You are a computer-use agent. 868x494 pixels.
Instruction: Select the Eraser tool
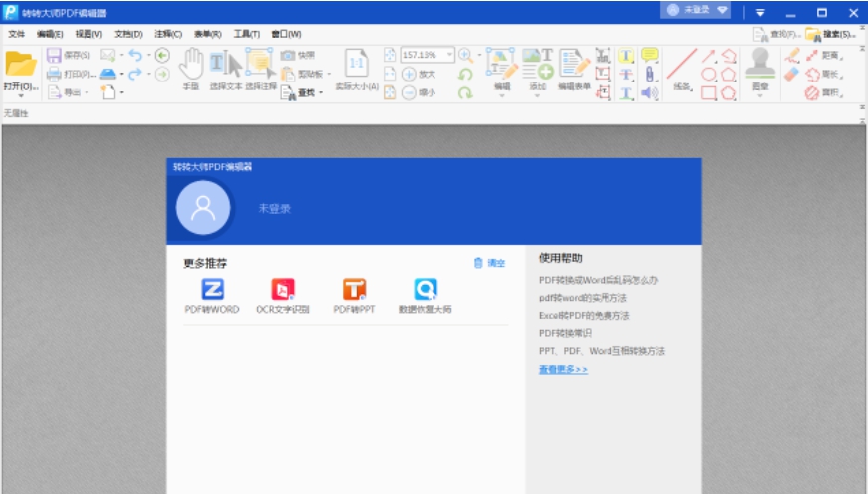(792, 74)
